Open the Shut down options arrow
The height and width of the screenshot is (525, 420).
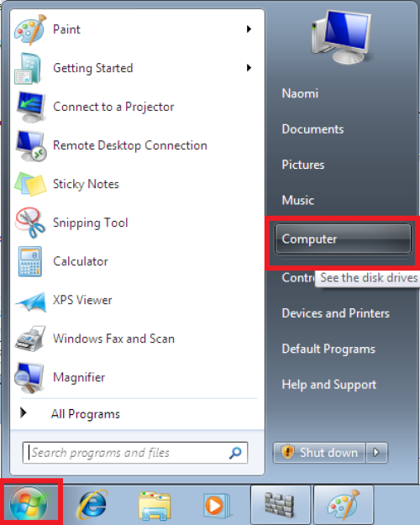[x=376, y=453]
